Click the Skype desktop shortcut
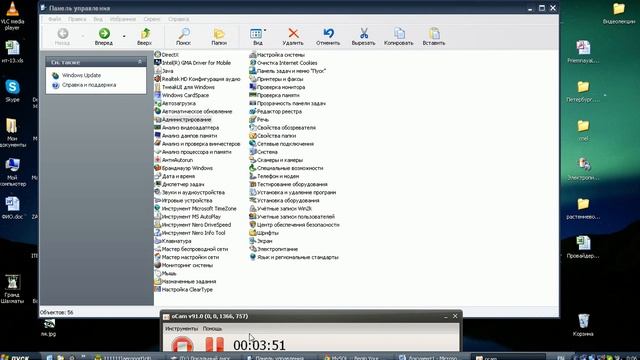The image size is (640, 360). pyautogui.click(x=12, y=91)
